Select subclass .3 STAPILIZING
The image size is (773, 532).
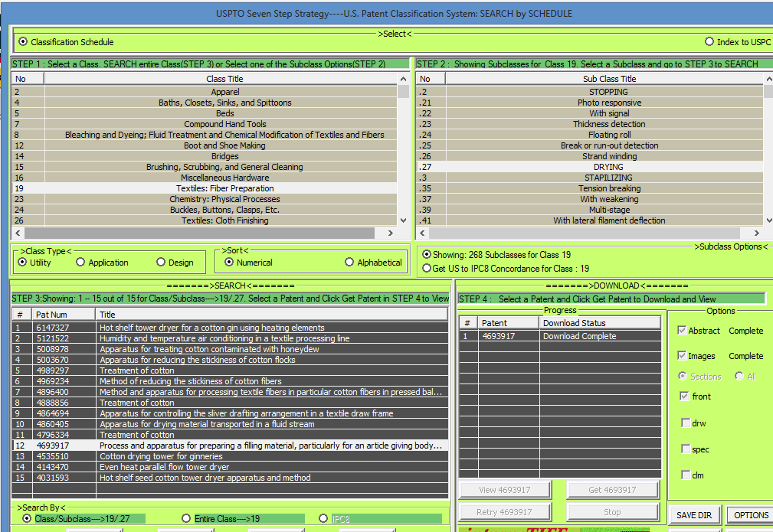[590, 178]
